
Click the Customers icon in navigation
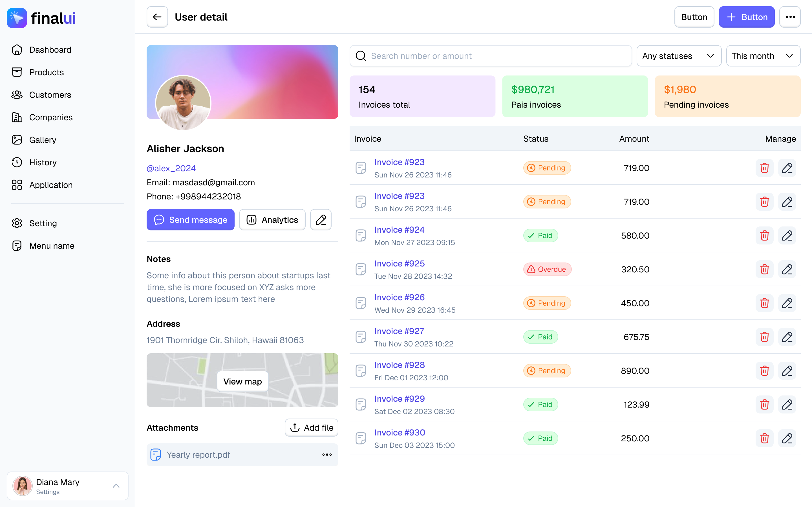(17, 95)
